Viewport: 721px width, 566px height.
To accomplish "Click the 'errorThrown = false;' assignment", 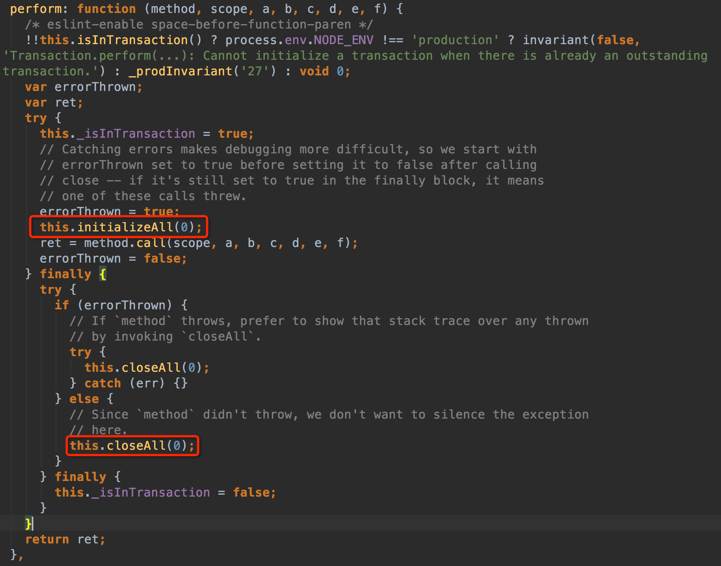I will [113, 258].
